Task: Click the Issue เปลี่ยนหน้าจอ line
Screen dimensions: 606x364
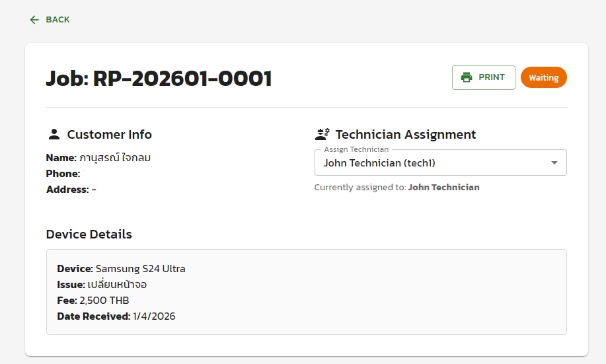Action: click(x=102, y=285)
